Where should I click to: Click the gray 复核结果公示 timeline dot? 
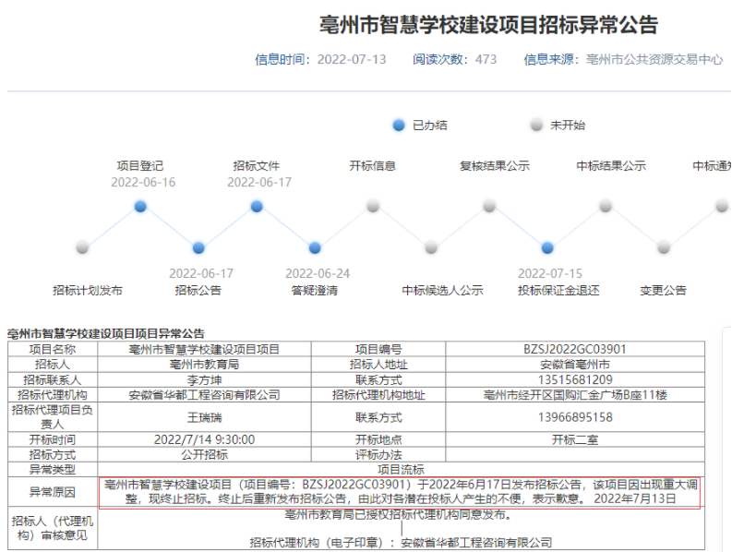click(489, 206)
